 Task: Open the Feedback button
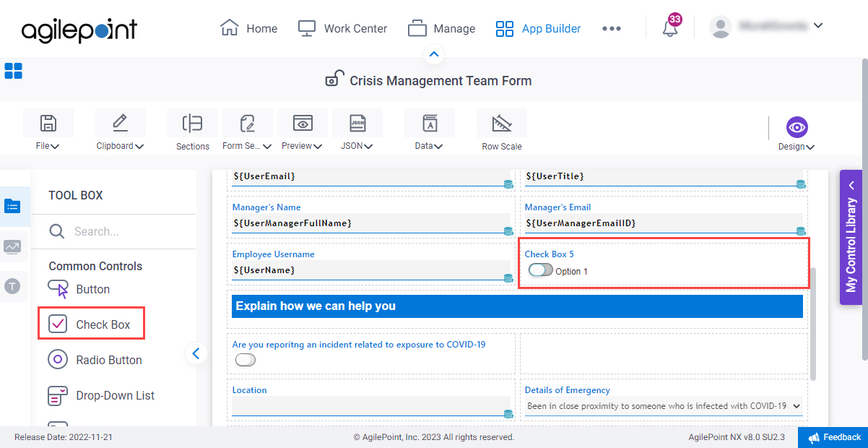point(833,437)
